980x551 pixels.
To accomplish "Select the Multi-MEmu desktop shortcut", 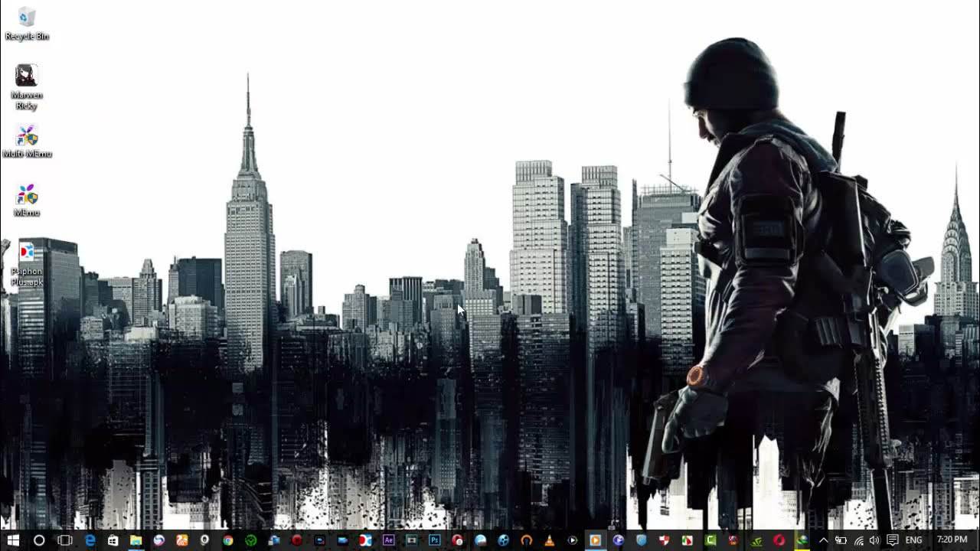I will coord(27,142).
